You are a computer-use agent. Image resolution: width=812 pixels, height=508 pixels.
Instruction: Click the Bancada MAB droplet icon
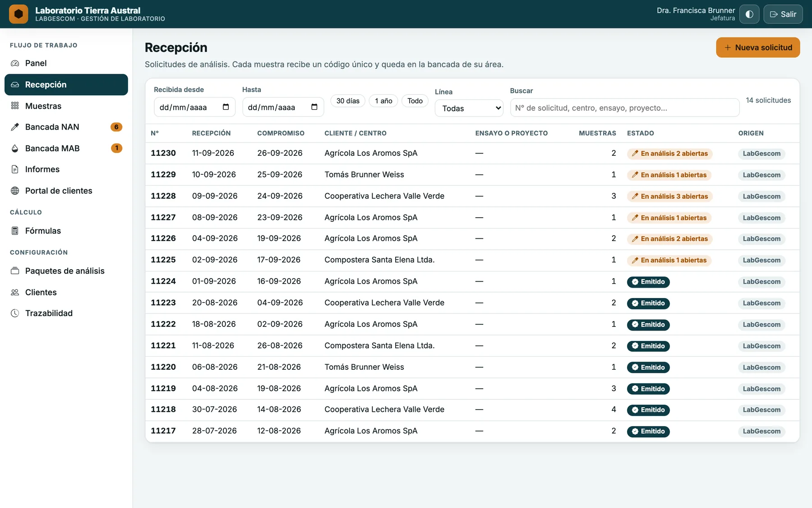point(15,148)
